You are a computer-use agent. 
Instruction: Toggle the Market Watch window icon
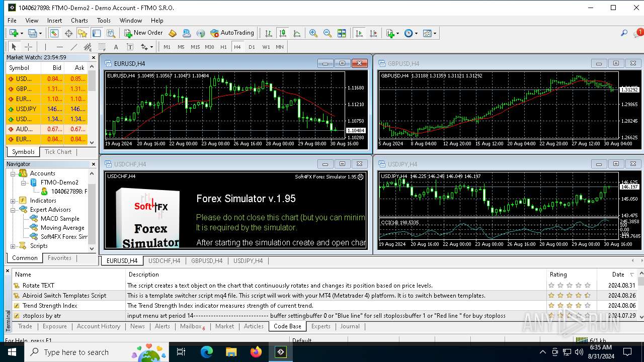[54, 33]
